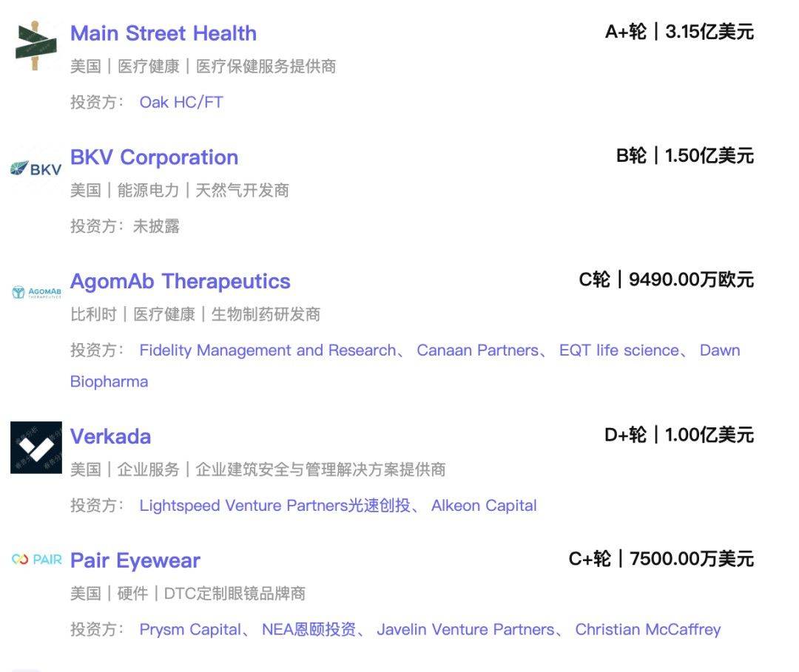
Task: Click investor Christian McCaffrey
Action: click(x=647, y=630)
